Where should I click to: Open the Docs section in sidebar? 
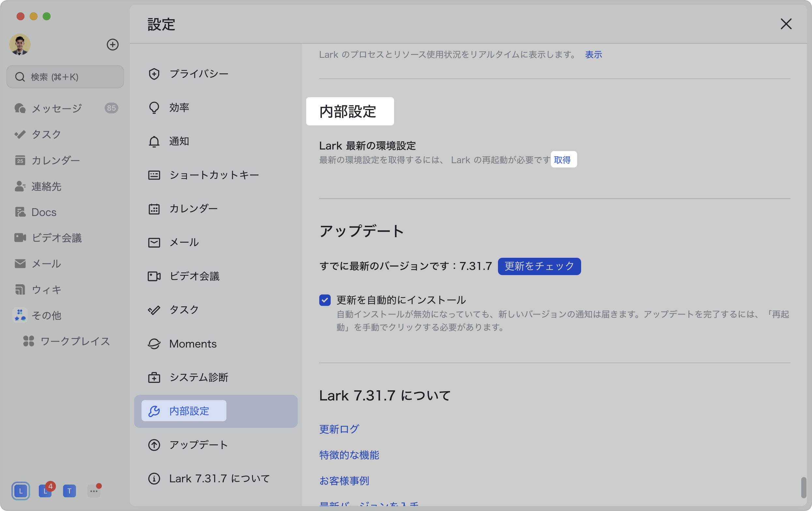pos(44,212)
